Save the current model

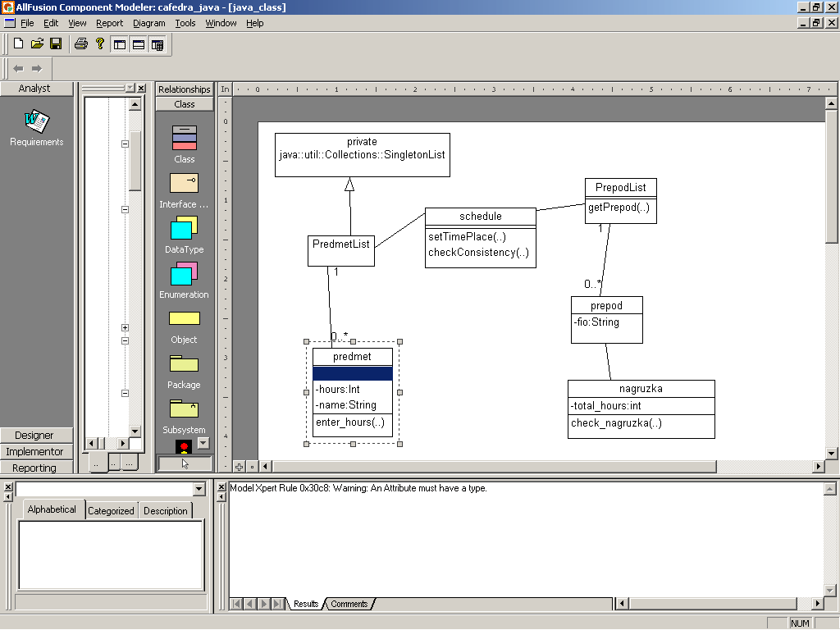(56, 44)
